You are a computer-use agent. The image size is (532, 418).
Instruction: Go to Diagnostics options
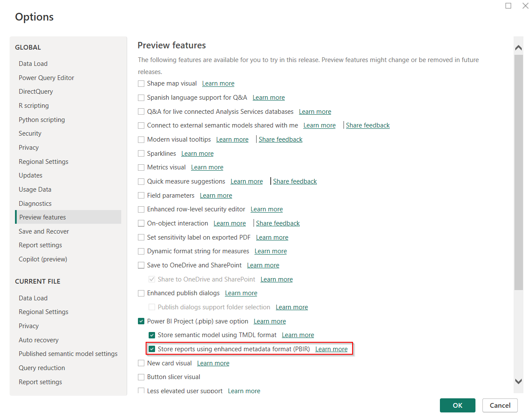pos(35,204)
